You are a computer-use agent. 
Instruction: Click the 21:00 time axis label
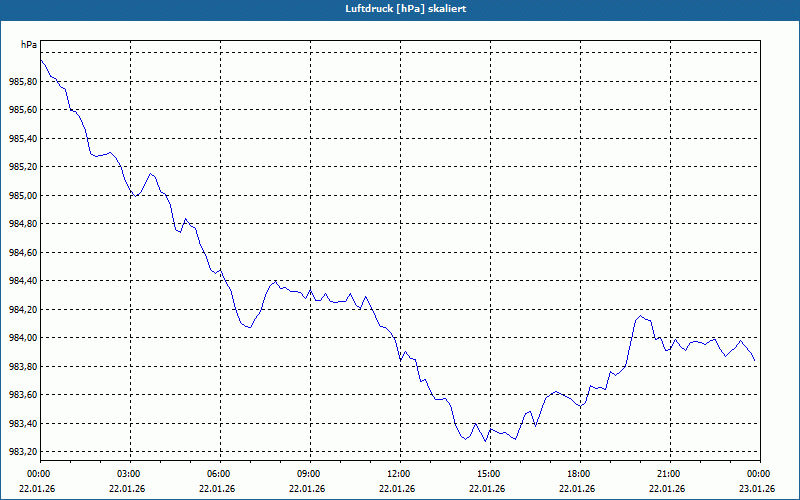tap(670, 474)
